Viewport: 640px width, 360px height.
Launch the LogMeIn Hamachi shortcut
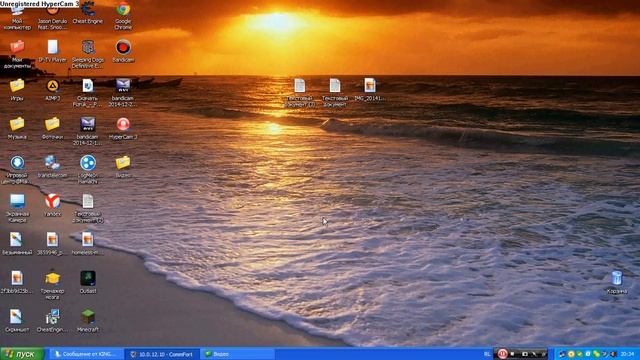click(88, 169)
